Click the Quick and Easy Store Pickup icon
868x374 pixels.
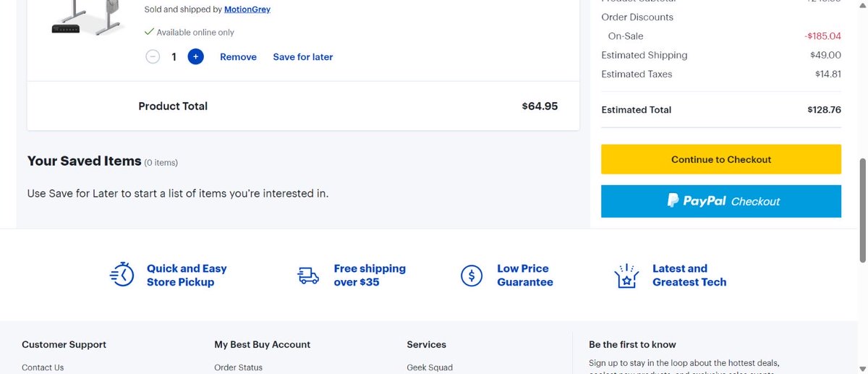(122, 275)
